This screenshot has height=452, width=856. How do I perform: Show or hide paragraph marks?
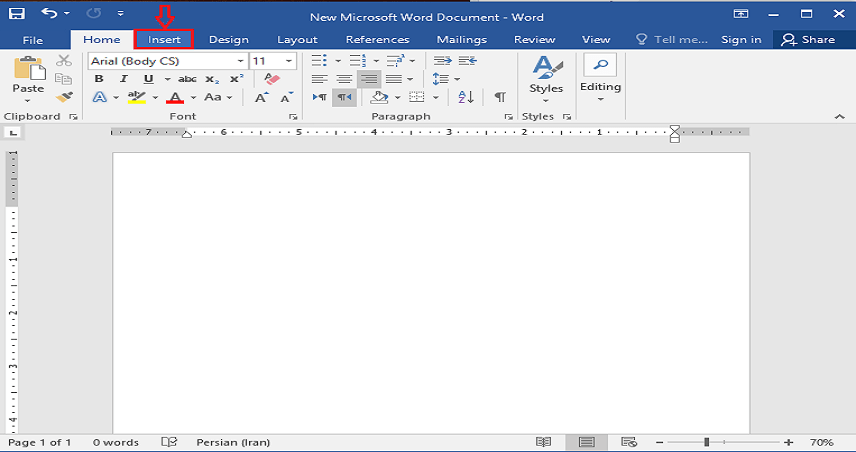coord(500,97)
